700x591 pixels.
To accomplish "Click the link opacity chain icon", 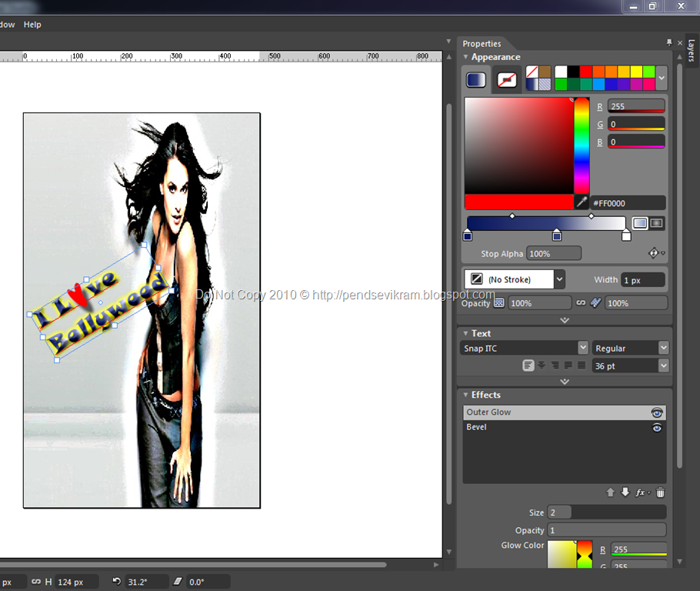I will 581,303.
